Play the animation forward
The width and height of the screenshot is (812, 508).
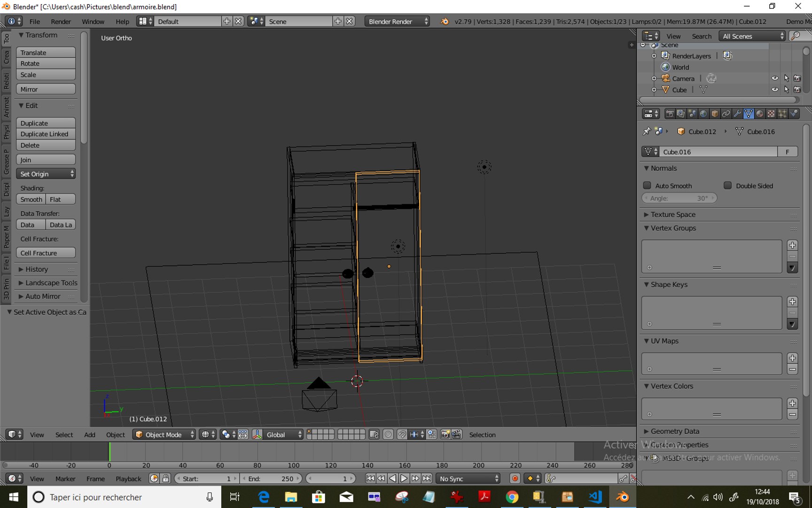(404, 478)
